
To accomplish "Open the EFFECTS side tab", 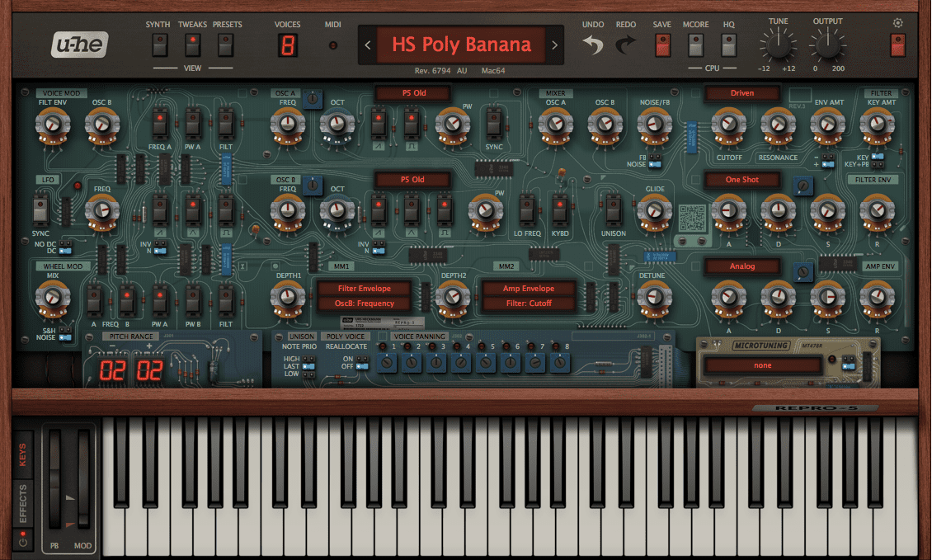I will (22, 503).
